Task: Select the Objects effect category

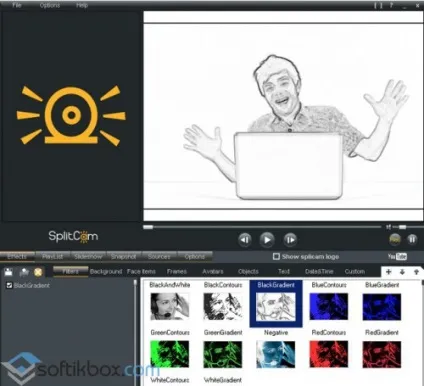Action: [248, 272]
